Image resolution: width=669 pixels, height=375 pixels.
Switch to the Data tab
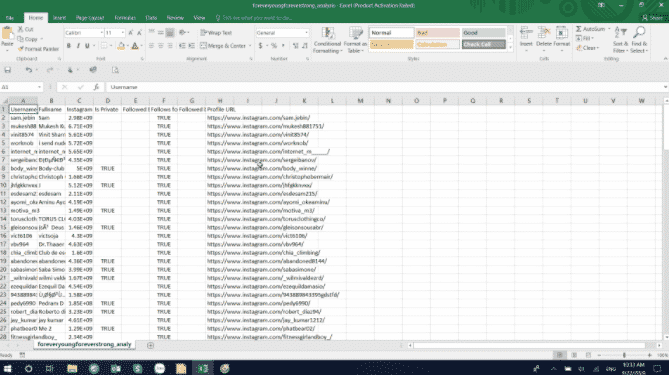(151, 18)
